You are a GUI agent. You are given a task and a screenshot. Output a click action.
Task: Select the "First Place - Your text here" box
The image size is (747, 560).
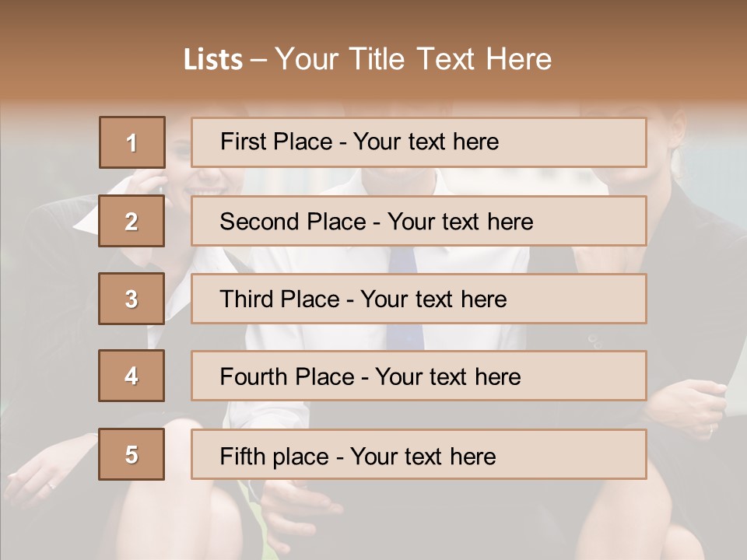pos(419,142)
